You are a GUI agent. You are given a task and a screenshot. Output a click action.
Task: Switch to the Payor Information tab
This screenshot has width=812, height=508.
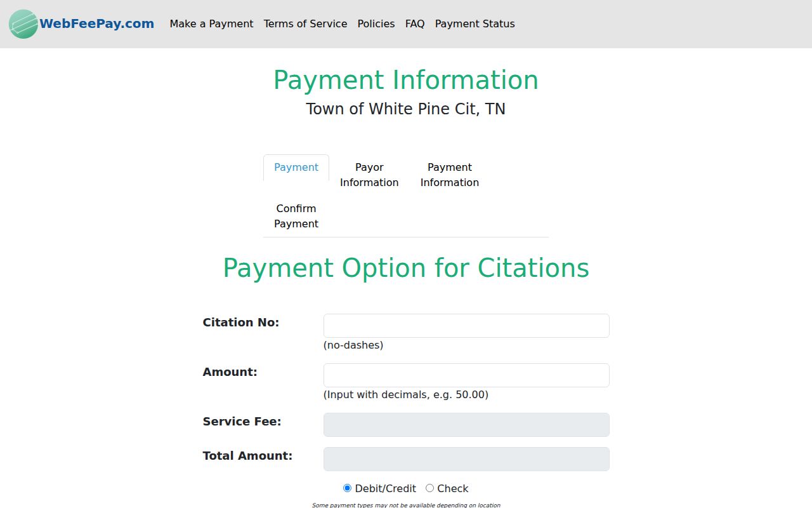click(369, 175)
